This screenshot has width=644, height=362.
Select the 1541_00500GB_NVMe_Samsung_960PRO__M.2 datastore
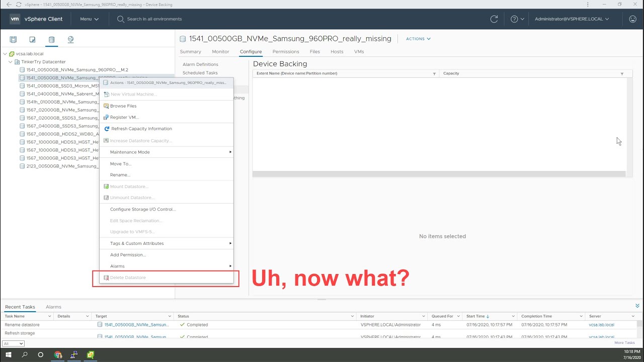[77, 70]
